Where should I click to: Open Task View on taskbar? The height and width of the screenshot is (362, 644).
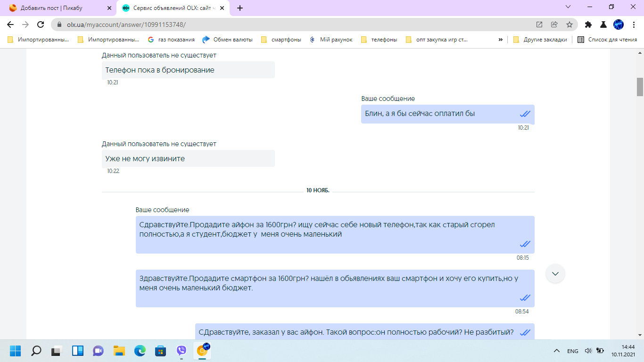pos(57,351)
